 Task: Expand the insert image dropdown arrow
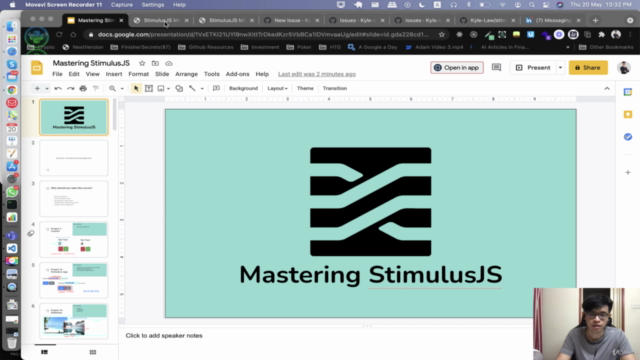click(168, 89)
